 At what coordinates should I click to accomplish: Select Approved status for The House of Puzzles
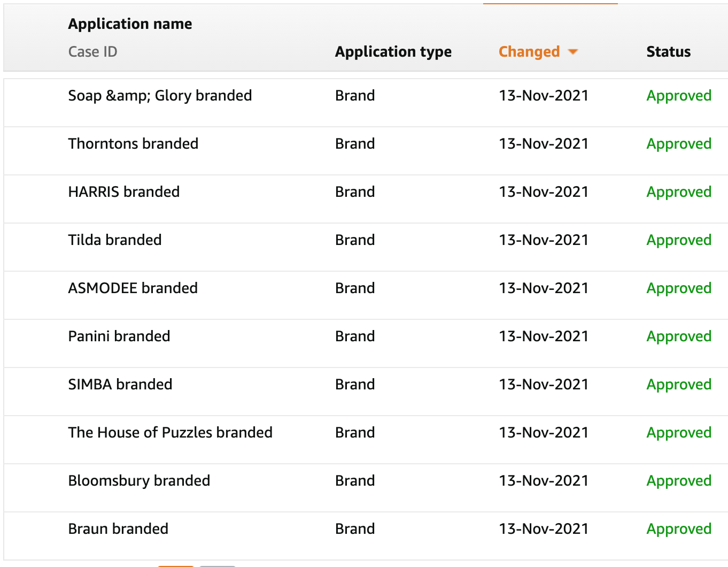(679, 433)
